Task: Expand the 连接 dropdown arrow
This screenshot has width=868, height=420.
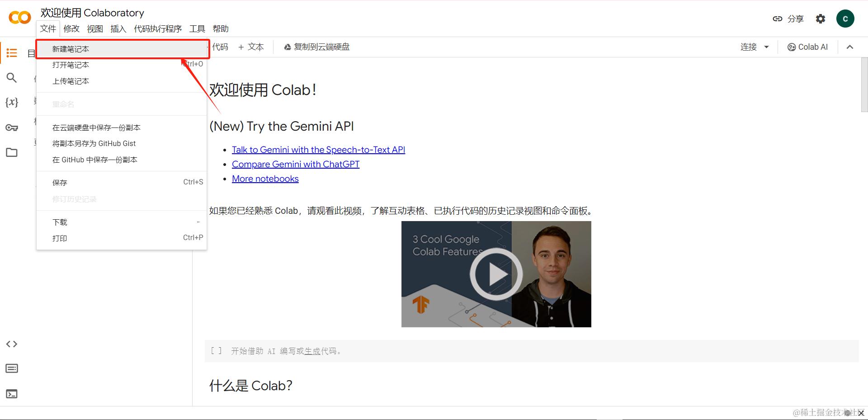Action: pos(766,47)
